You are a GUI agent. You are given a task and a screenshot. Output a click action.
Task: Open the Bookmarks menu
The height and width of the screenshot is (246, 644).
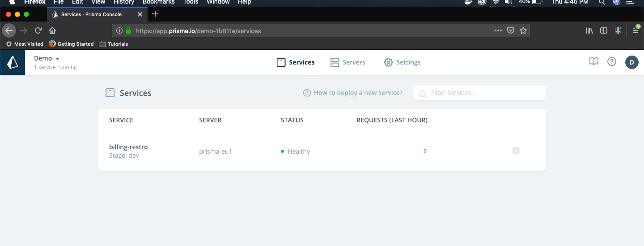tap(159, 2)
